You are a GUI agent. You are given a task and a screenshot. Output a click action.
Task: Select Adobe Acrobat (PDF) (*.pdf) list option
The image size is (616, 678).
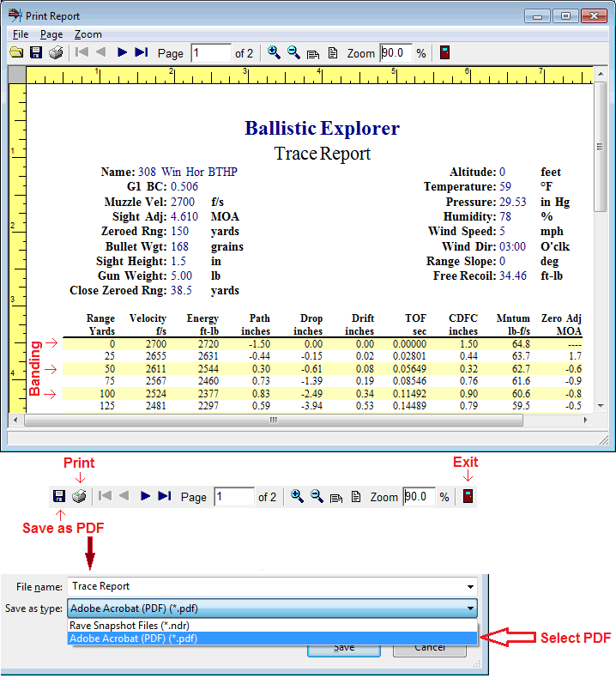(272, 639)
